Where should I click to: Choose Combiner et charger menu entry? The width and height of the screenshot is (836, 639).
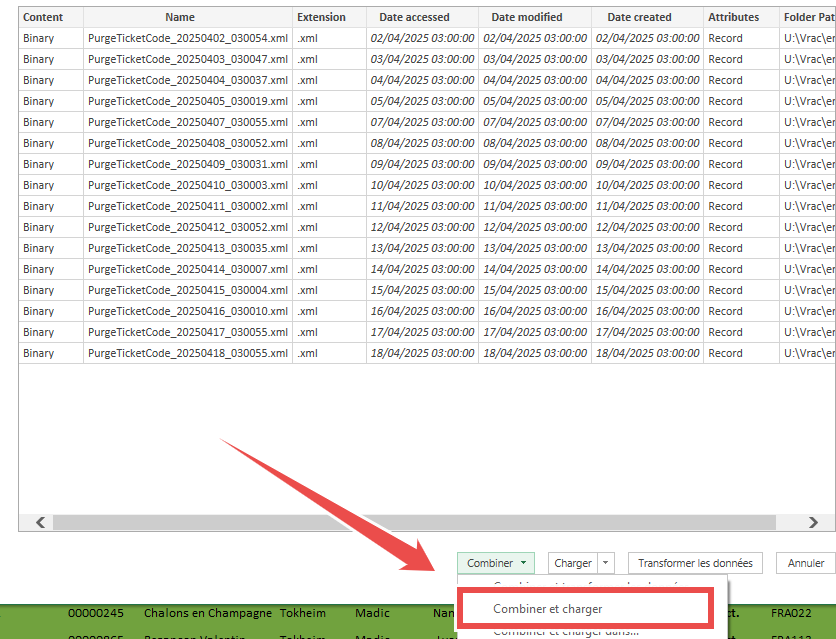(x=547, y=608)
